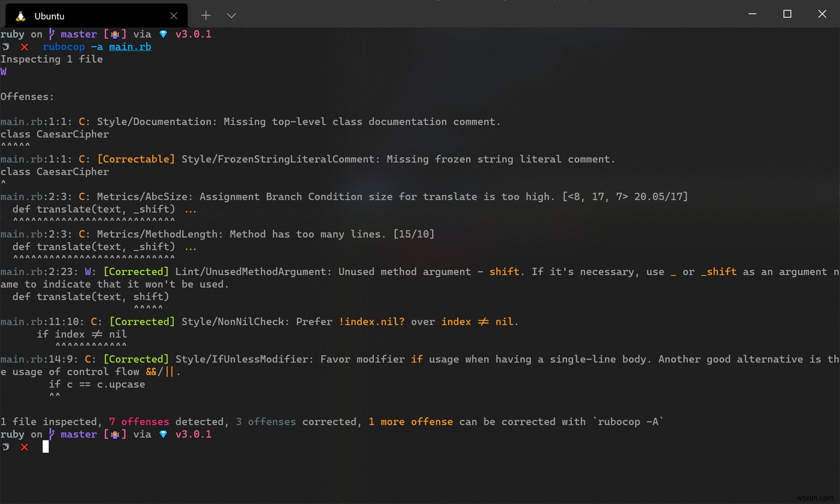The image size is (840, 504).
Task: Click the rubocop command text
Action: pos(64,47)
